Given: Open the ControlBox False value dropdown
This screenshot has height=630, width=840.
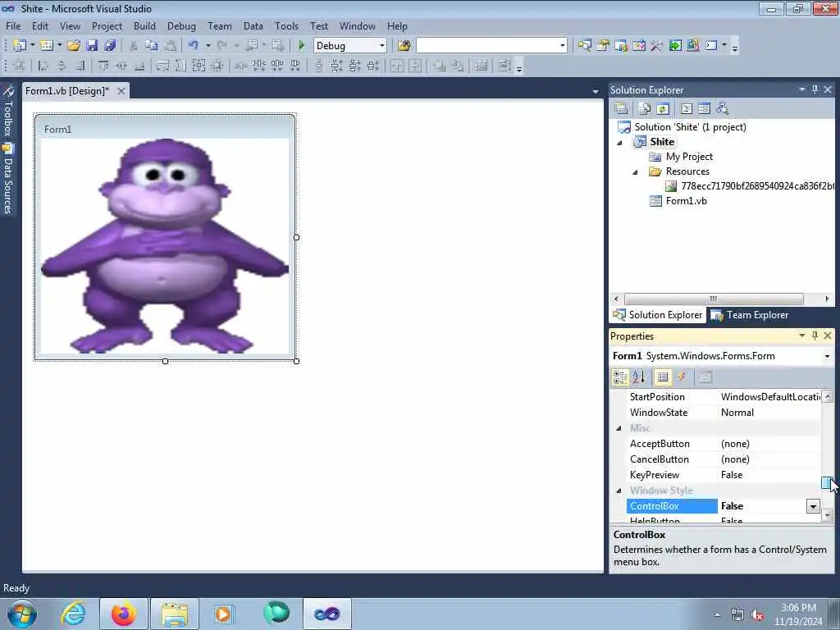Looking at the screenshot, I should pos(813,506).
